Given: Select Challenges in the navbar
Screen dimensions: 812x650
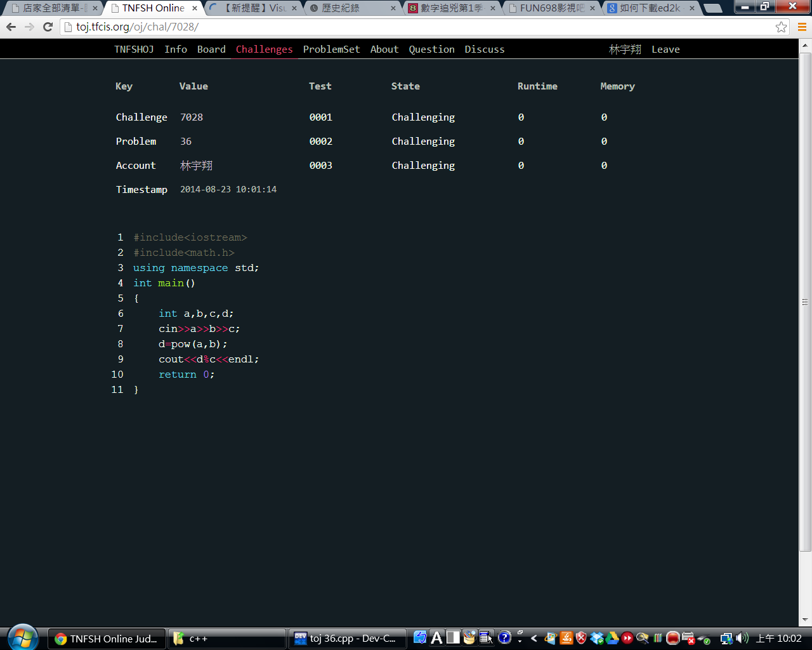Looking at the screenshot, I should [264, 50].
